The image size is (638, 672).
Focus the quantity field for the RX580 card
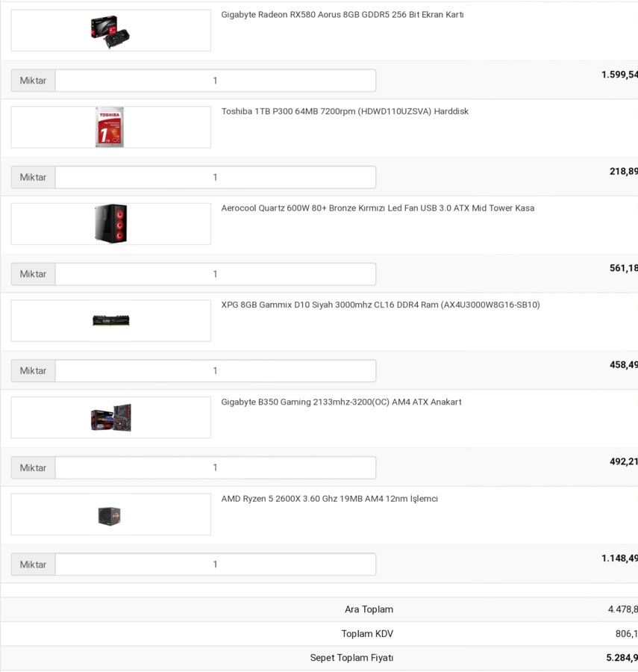point(216,81)
